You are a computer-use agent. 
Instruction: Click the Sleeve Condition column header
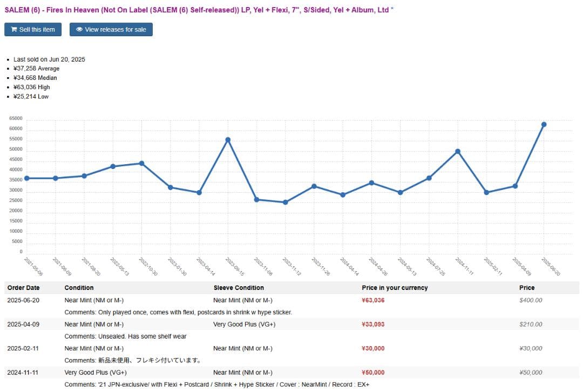click(239, 288)
